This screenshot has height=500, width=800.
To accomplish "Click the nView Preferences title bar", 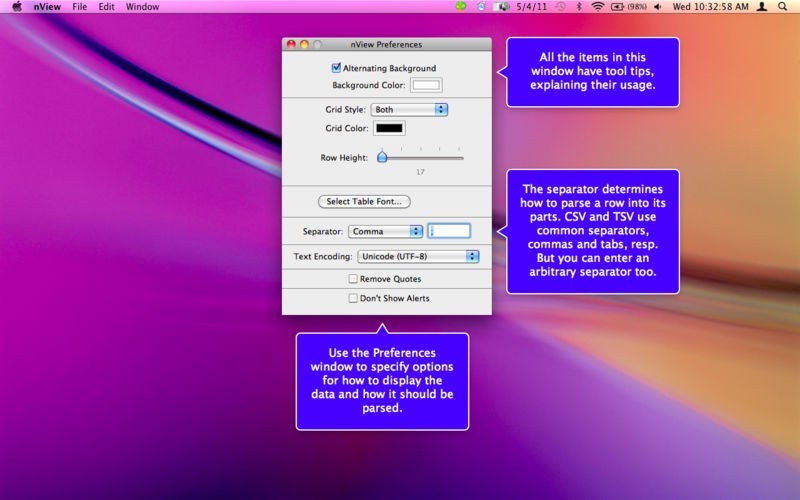I will coord(387,44).
